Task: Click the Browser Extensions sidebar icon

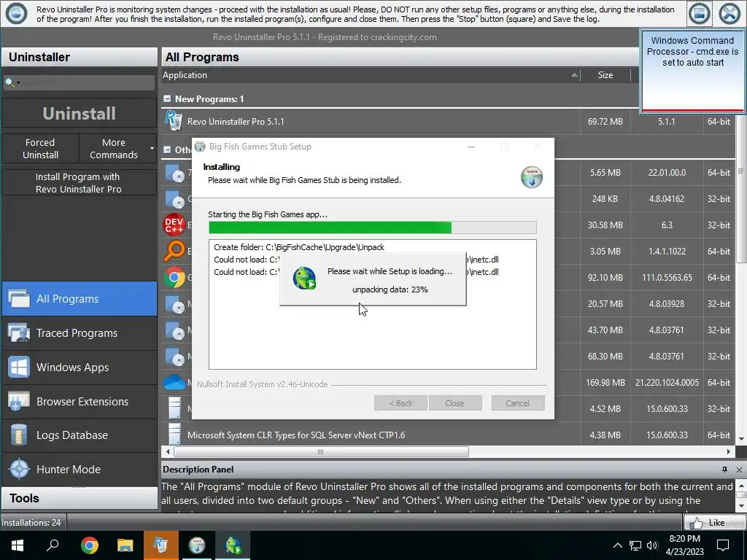Action: click(18, 402)
